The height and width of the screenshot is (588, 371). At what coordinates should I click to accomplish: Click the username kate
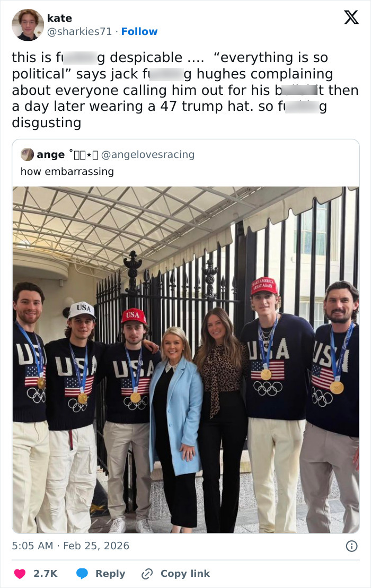(60, 18)
